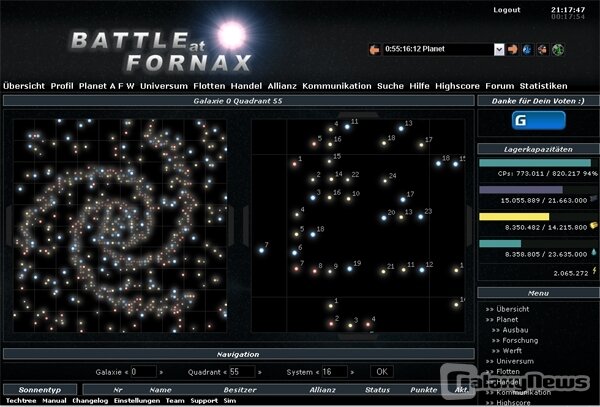Go to next planet with right orange arrow
This screenshot has width=600, height=407.
512,49
